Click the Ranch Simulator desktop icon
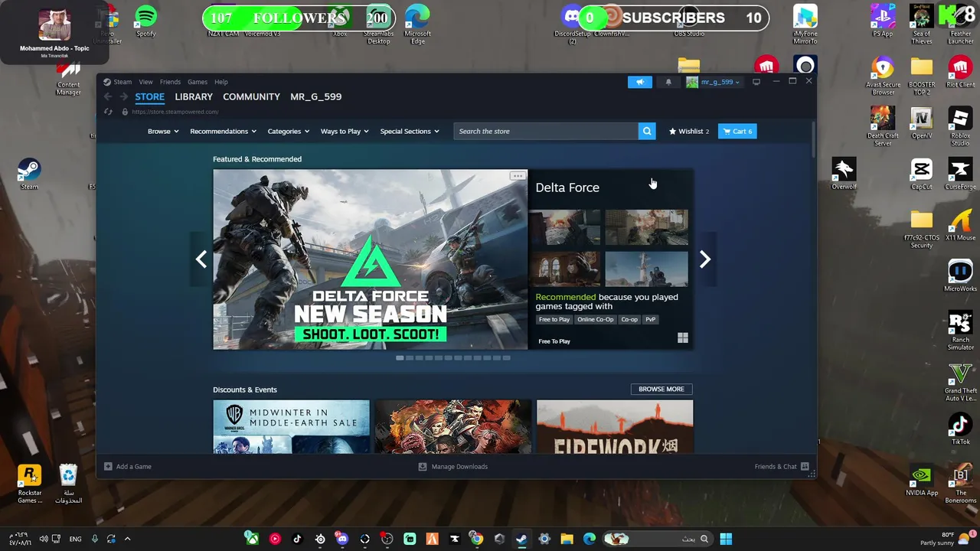 pyautogui.click(x=960, y=331)
